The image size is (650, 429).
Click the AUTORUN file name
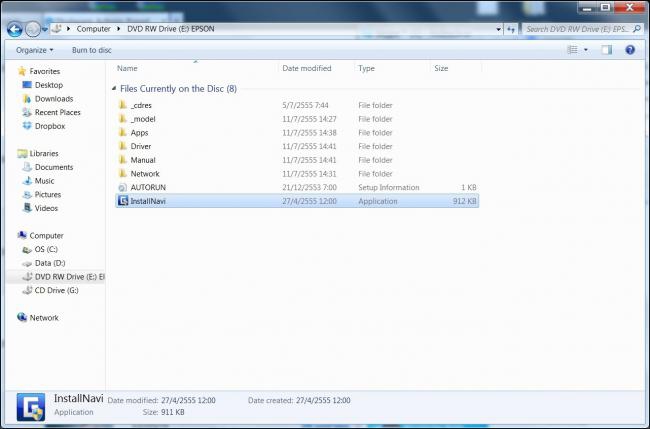tap(148, 187)
